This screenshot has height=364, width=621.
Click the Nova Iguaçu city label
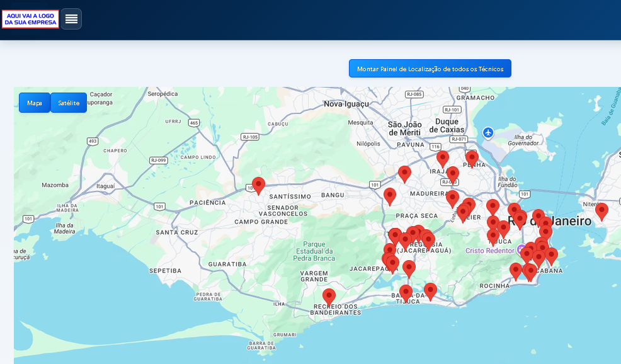346,104
